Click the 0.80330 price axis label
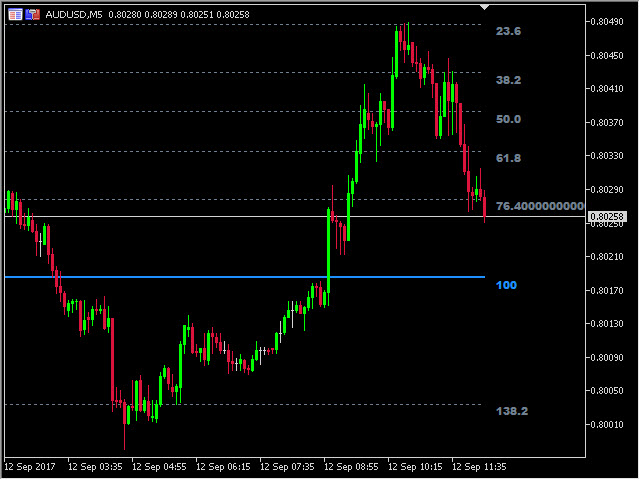The width and height of the screenshot is (640, 480). [607, 156]
